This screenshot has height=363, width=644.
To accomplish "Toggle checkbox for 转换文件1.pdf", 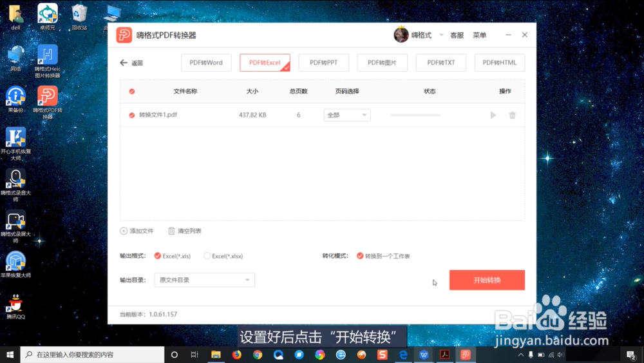I will (132, 115).
